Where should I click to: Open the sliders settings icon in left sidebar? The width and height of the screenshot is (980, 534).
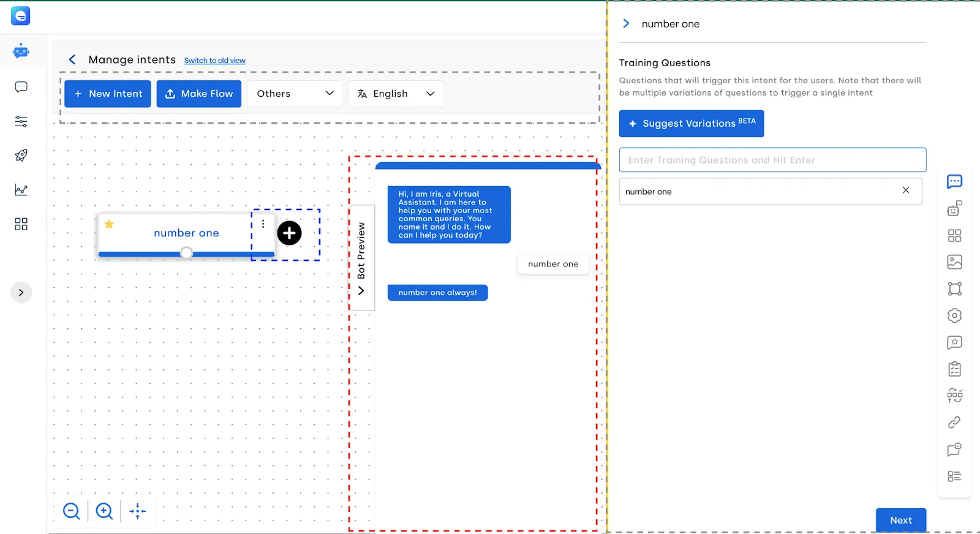pos(21,121)
